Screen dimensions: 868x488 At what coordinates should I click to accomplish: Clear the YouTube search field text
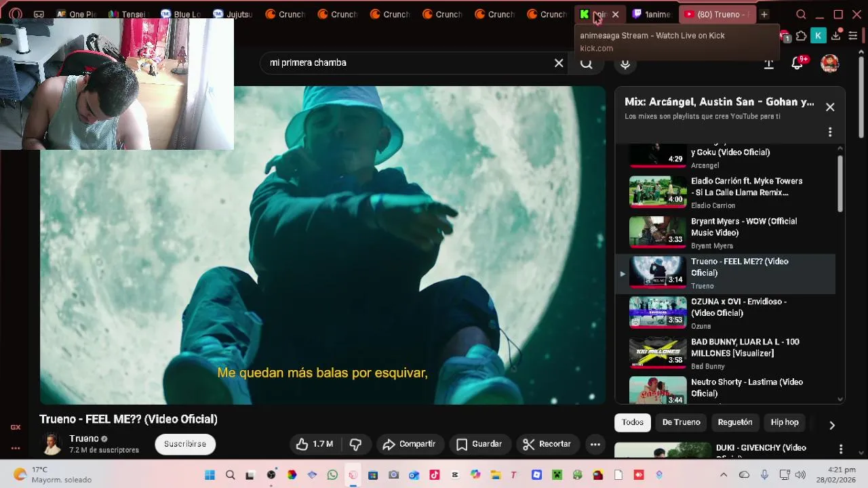pos(559,63)
